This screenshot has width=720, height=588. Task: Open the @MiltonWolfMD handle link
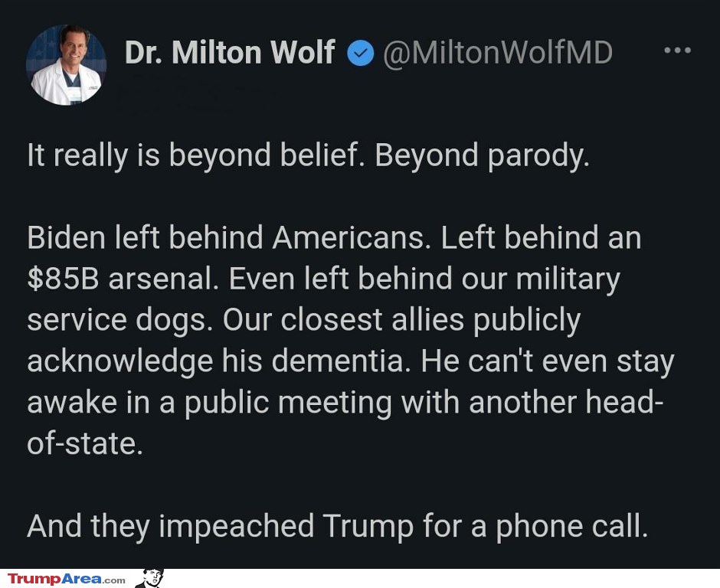(x=497, y=53)
